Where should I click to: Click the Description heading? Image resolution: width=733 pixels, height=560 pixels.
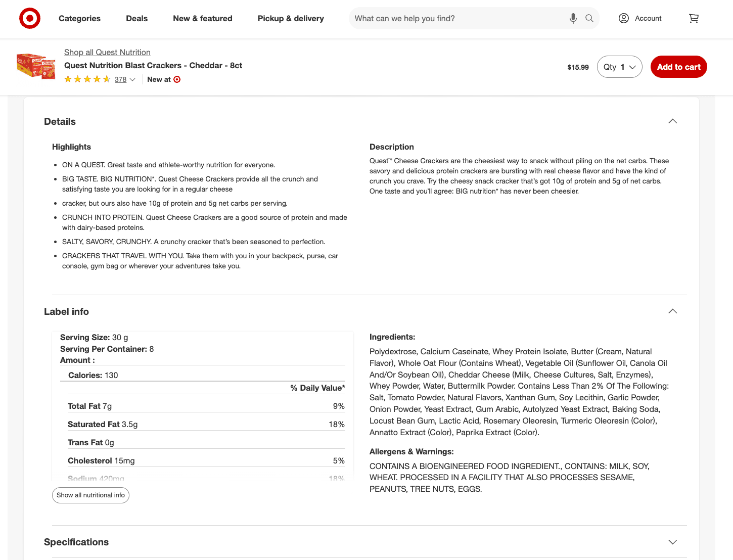[392, 147]
